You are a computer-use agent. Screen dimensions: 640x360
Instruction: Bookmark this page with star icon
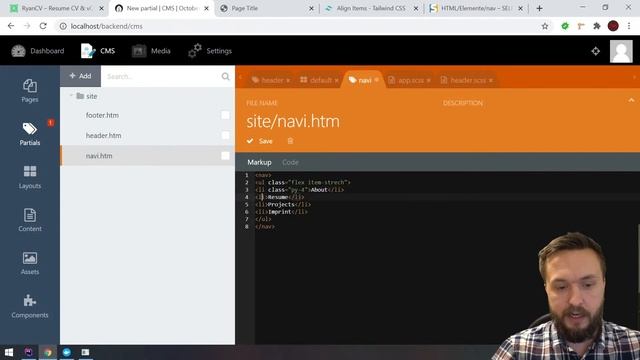coord(545,26)
